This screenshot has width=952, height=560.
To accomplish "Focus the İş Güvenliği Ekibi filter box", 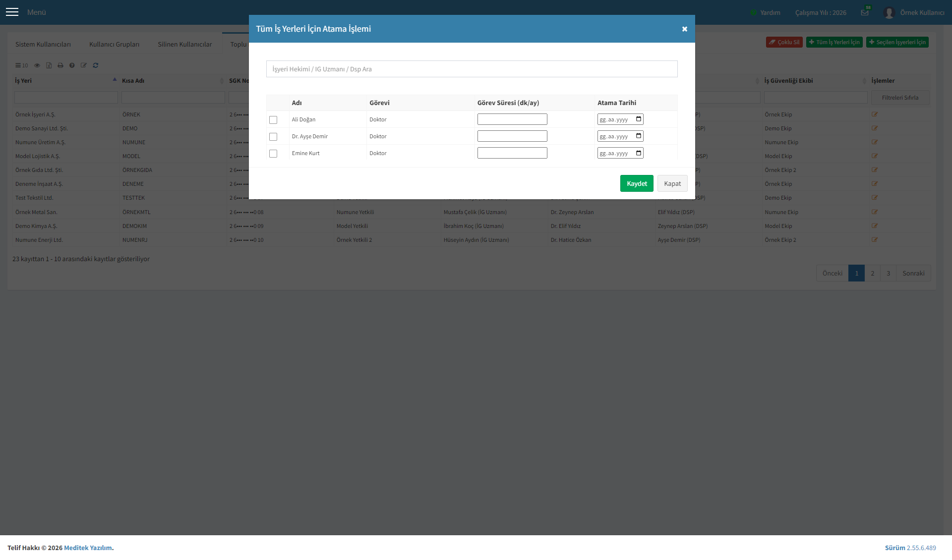I will pos(816,98).
